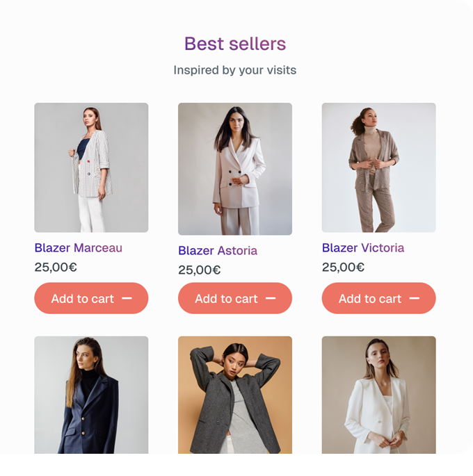Screen dimensions: 473x476
Task: Click the dash icon on Blazer Astoria's cart button
Action: pyautogui.click(x=271, y=298)
